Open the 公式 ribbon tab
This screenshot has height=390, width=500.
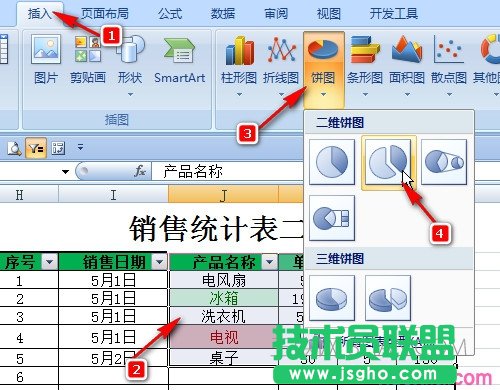click(170, 14)
